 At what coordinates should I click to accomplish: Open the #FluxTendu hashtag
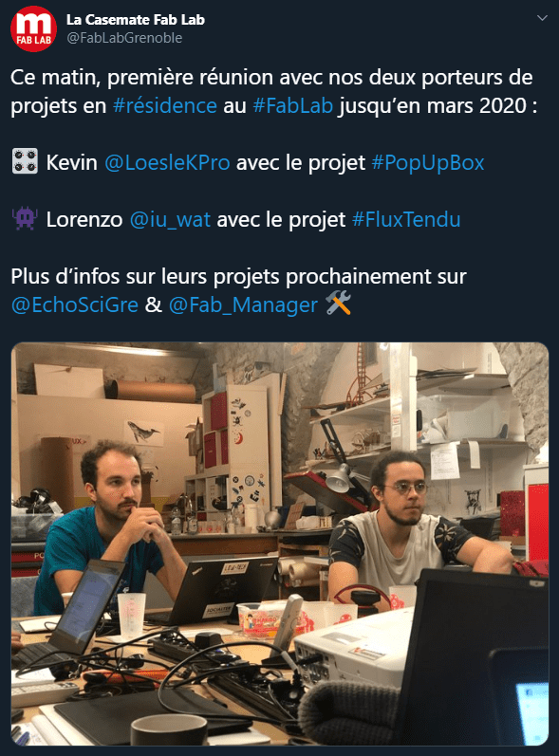(x=406, y=220)
